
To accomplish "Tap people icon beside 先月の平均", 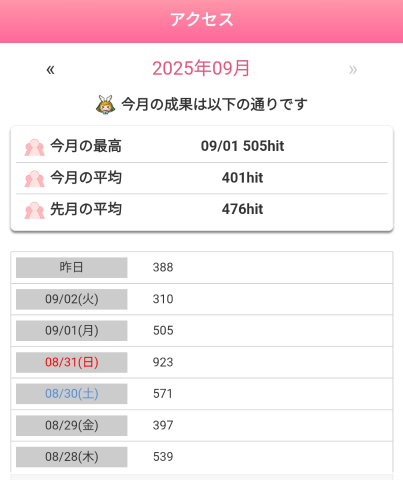I will point(34,210).
